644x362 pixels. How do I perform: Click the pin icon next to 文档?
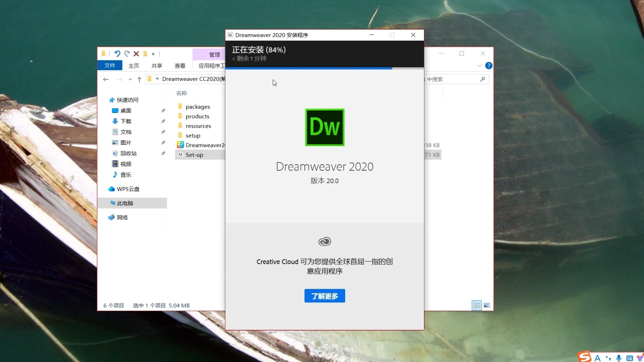[163, 132]
